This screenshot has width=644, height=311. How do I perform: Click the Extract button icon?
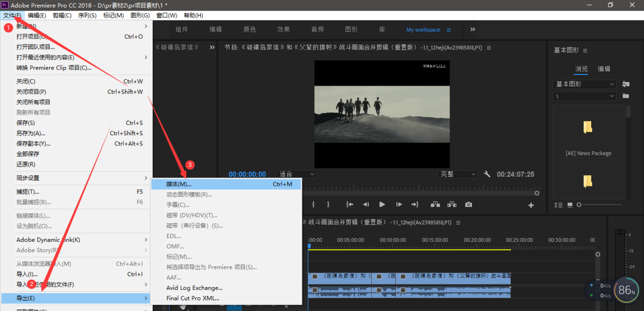pos(452,204)
